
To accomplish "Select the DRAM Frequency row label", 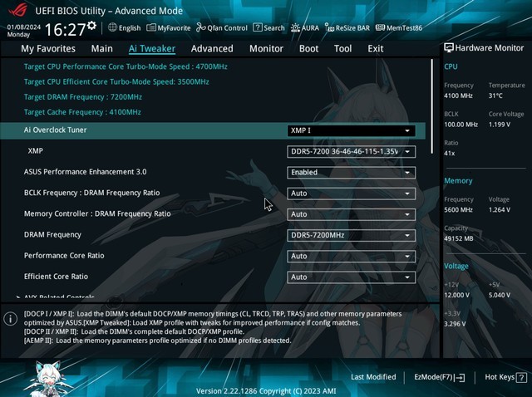I will click(52, 235).
